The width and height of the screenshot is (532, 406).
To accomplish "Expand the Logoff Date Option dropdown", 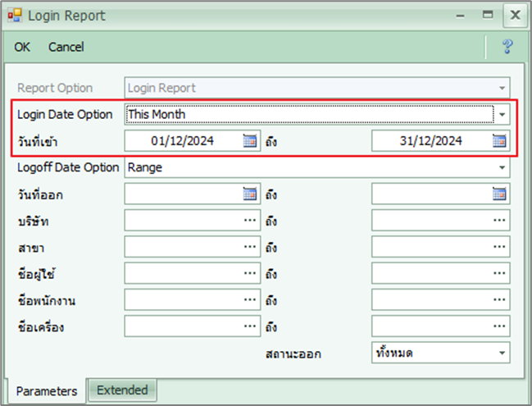I will coord(502,167).
